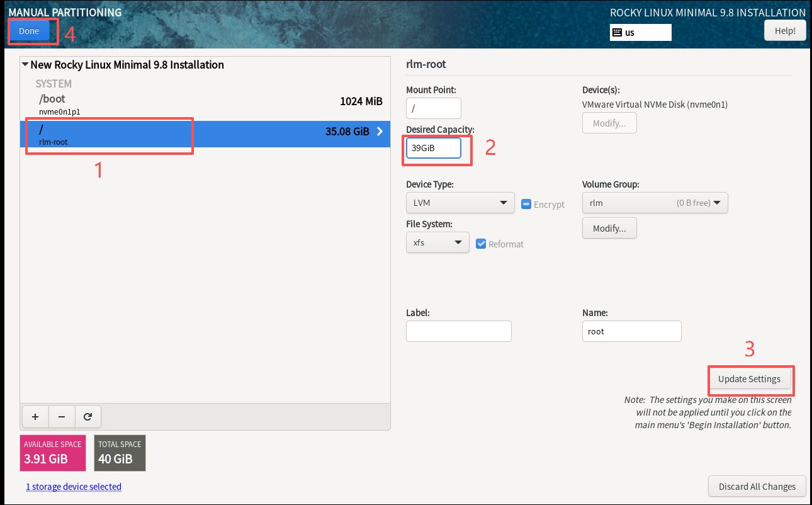Screen dimensions: 812x505
Task: Click the Desired Capacity input field
Action: click(434, 148)
